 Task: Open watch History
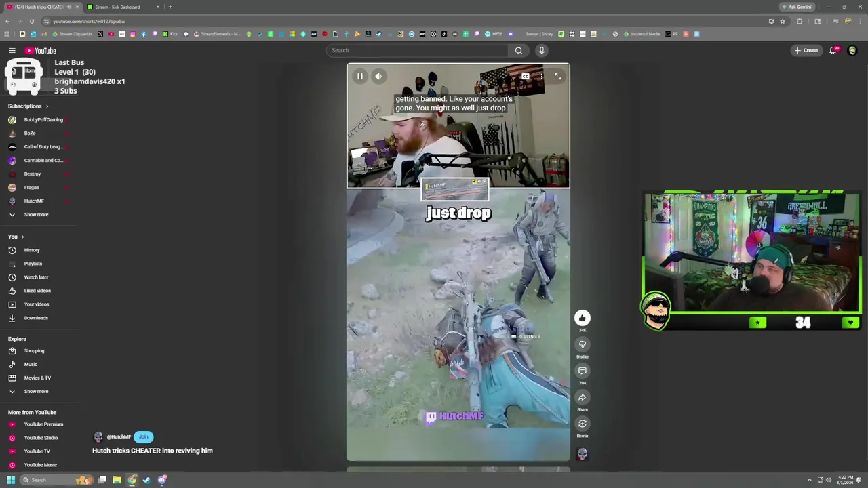click(31, 250)
